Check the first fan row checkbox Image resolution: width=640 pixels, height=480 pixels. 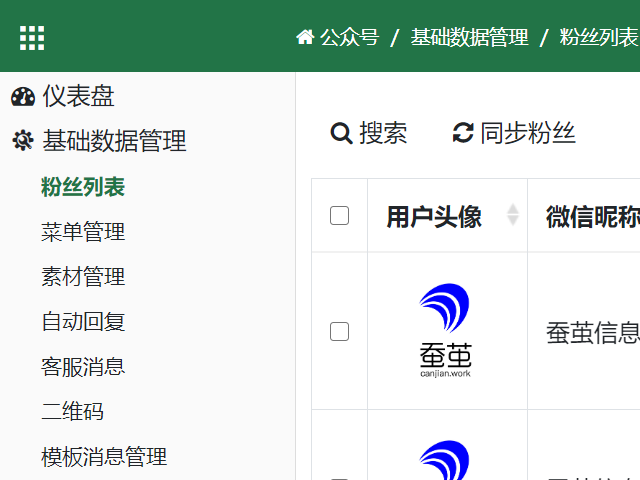tap(339, 331)
